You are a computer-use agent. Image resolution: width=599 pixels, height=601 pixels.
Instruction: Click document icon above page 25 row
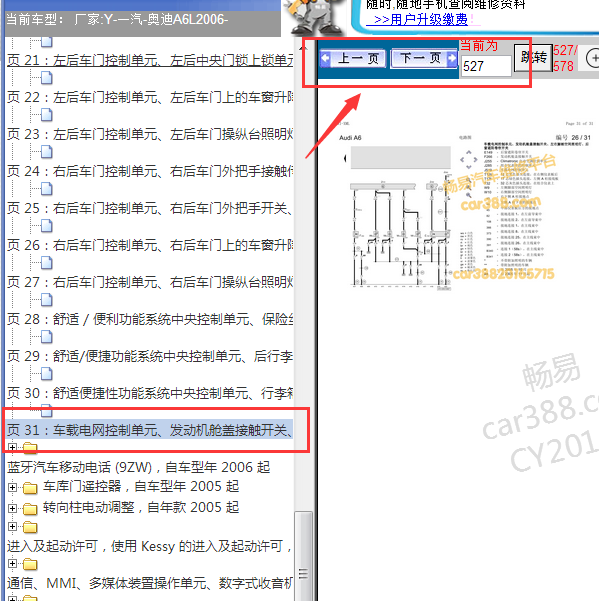tap(46, 189)
